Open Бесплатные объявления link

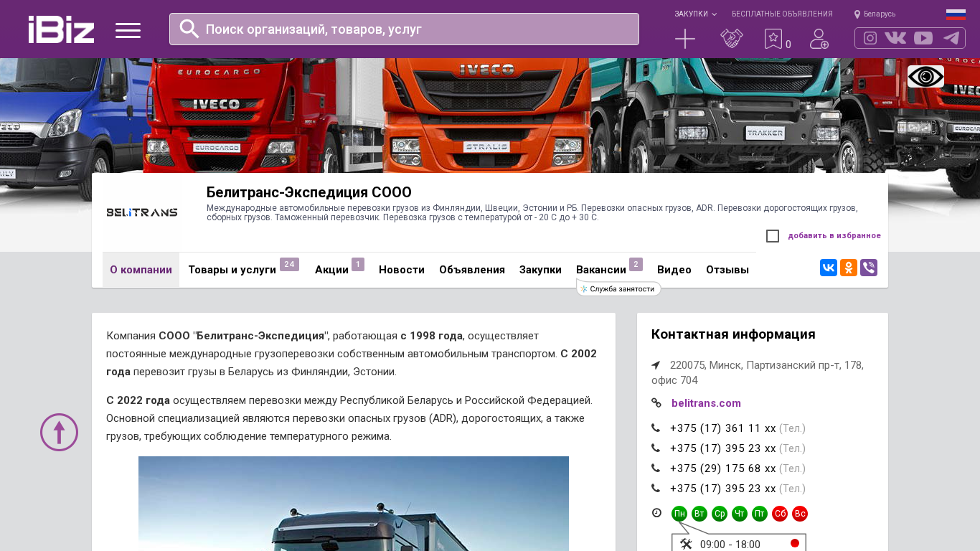tap(782, 14)
